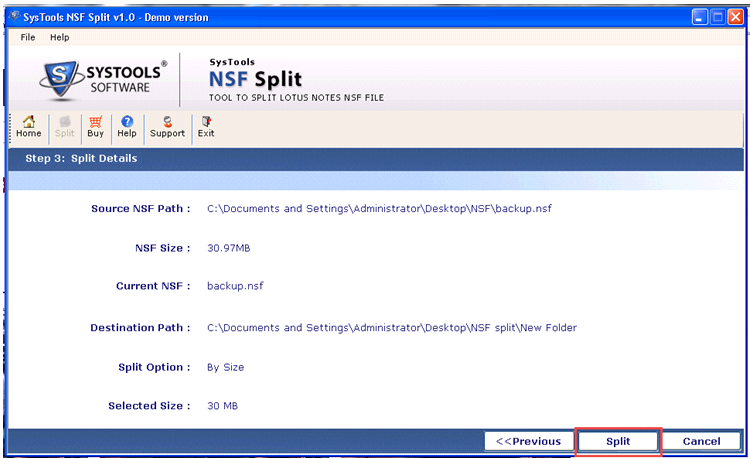Minimize the NSF Split window
Image resolution: width=750 pixels, height=459 pixels.
(x=699, y=18)
